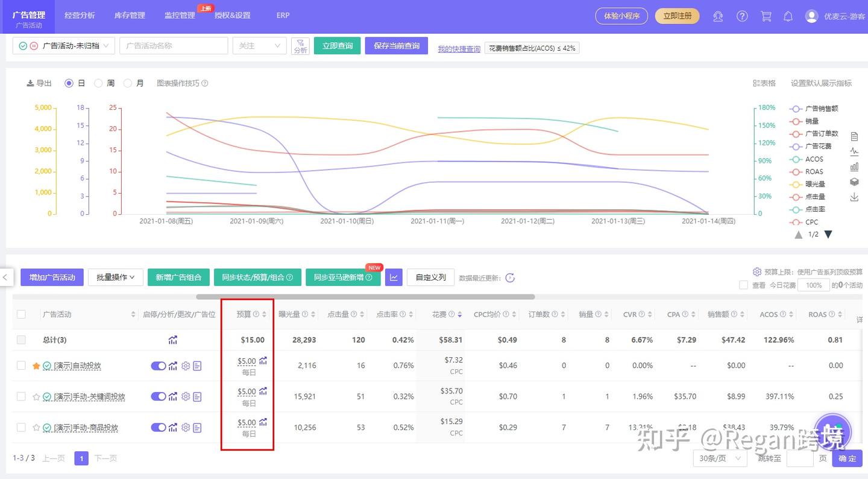Click the help question mark icon in header
The image size is (868, 479).
tap(742, 16)
